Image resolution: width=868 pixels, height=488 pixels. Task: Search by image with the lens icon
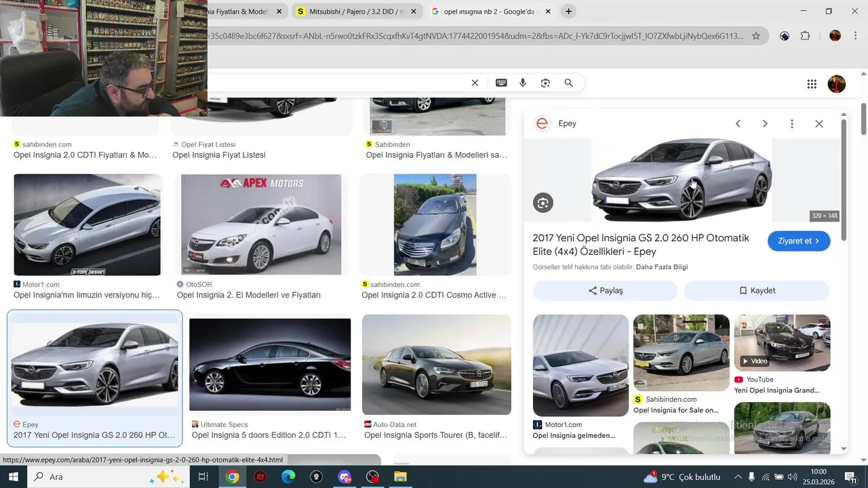[545, 83]
